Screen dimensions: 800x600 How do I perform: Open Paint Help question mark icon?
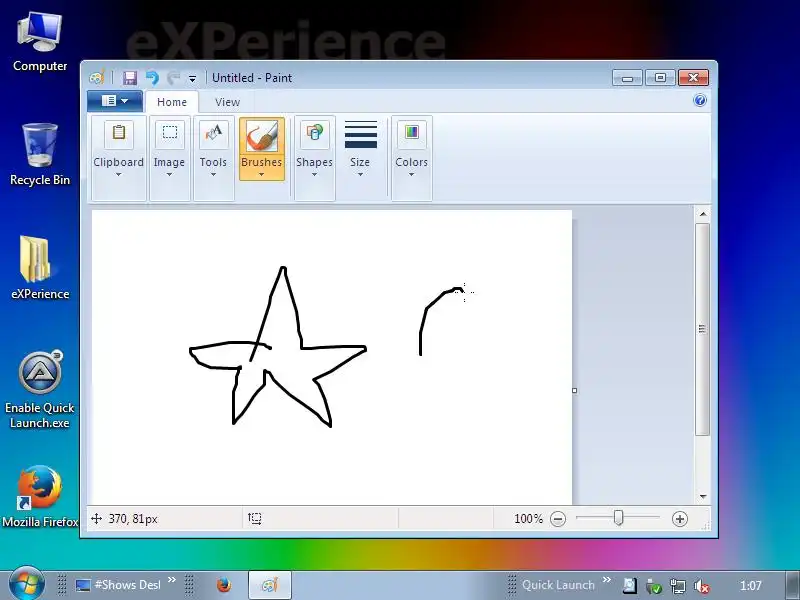coord(700,100)
